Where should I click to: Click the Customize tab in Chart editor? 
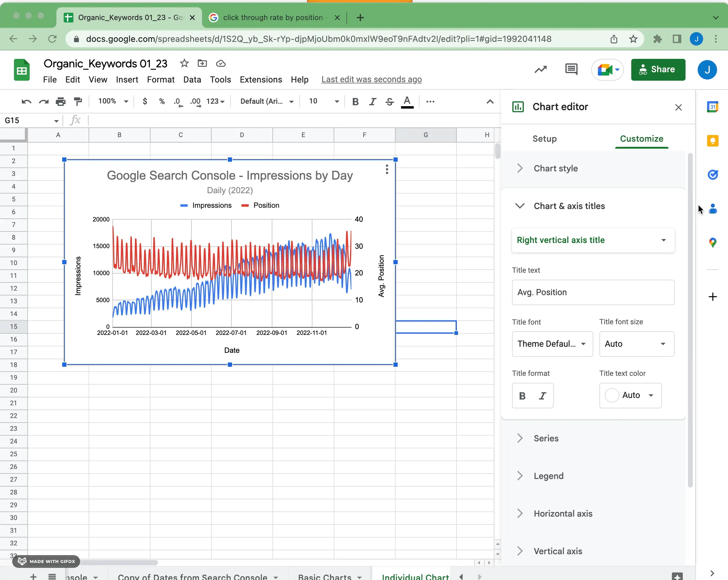(x=642, y=138)
